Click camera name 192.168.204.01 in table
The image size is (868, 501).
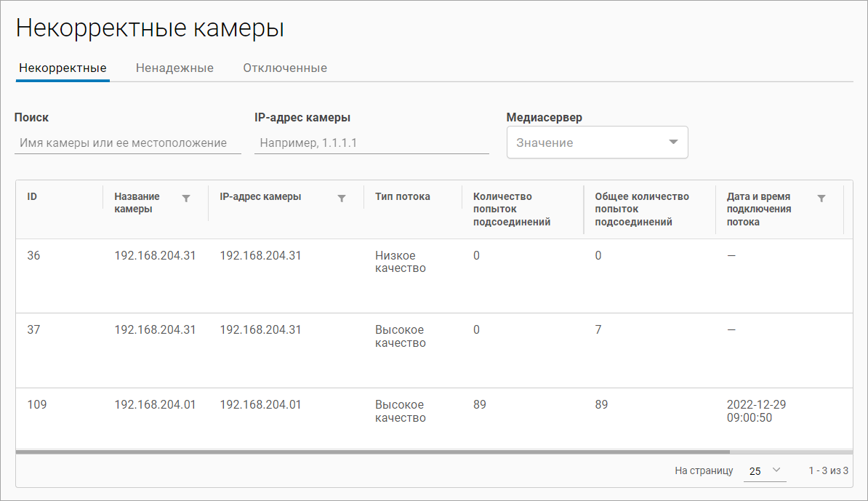(155, 405)
